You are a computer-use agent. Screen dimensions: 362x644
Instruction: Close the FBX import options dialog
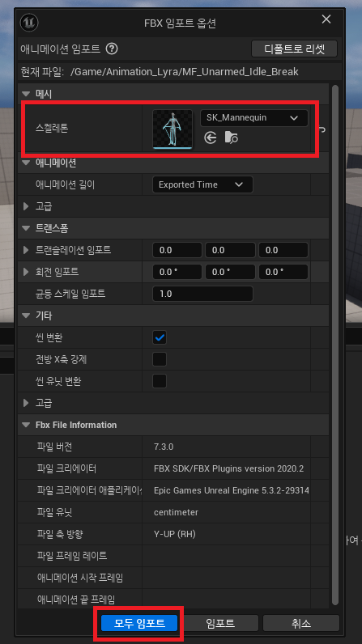tap(326, 19)
